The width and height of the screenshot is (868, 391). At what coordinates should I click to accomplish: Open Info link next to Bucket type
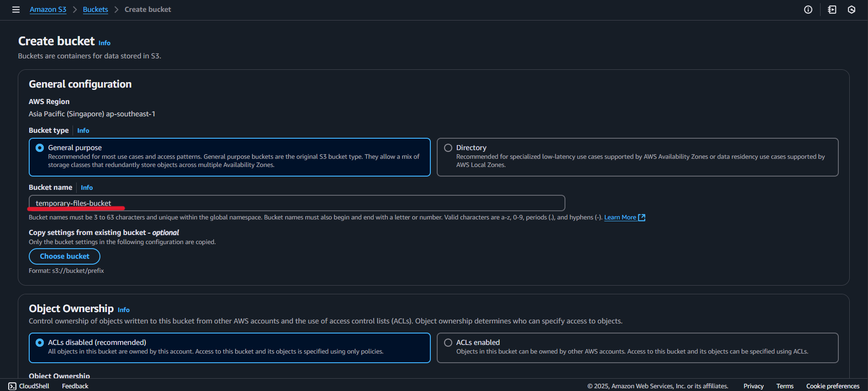point(83,130)
